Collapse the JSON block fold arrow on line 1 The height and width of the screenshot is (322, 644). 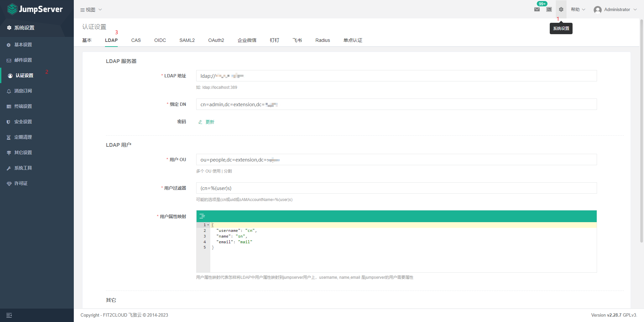coord(208,225)
